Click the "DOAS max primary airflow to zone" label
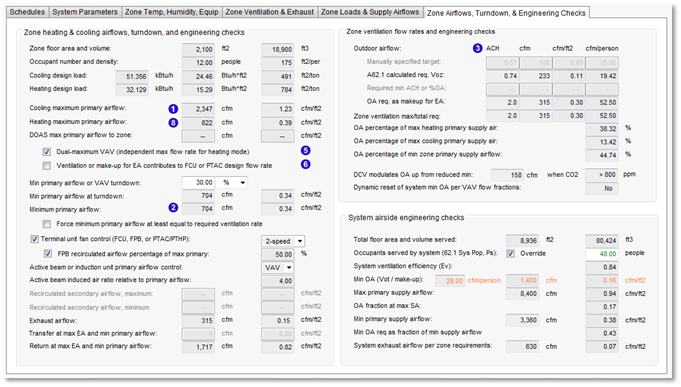 pyautogui.click(x=81, y=135)
